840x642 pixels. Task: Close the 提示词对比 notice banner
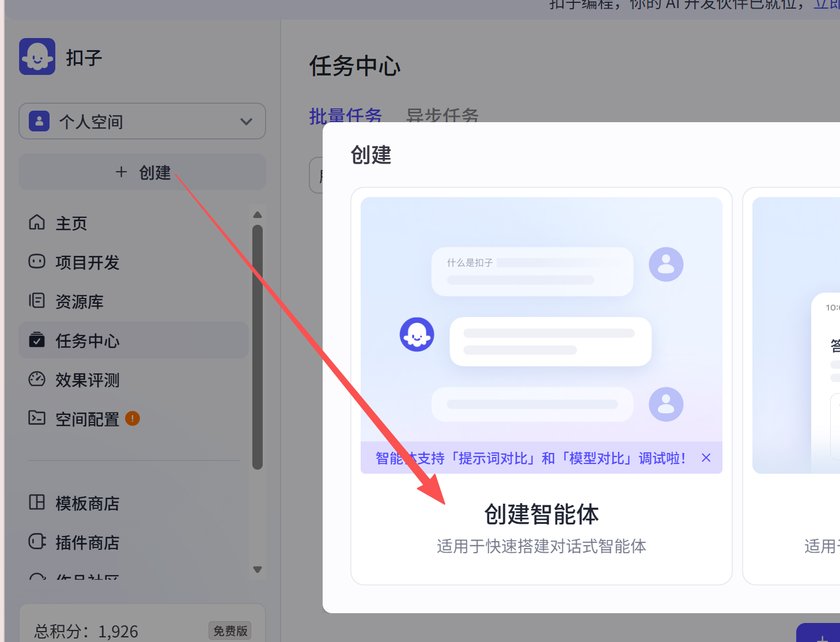click(706, 458)
